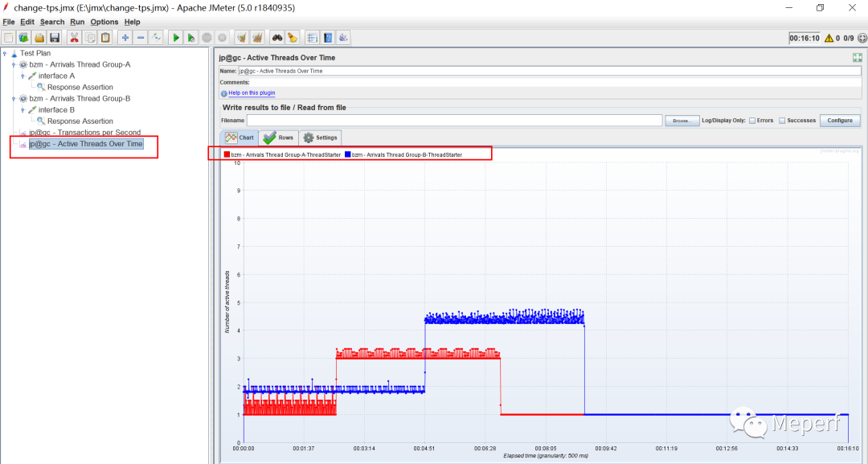Focus the Filename input field
Screen dimensions: 868x464
(x=454, y=121)
